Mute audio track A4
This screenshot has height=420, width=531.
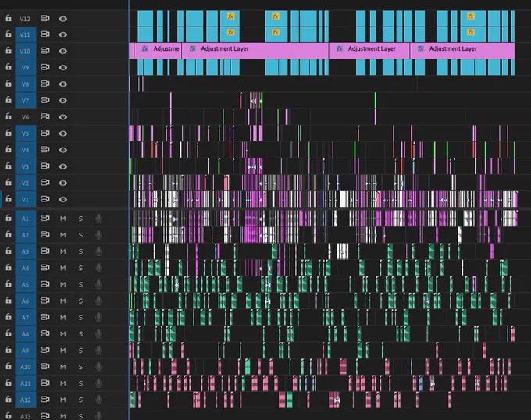(x=63, y=268)
